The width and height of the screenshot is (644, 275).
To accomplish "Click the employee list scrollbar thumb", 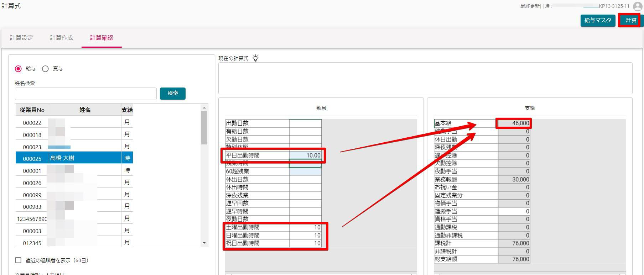I will click(x=204, y=128).
